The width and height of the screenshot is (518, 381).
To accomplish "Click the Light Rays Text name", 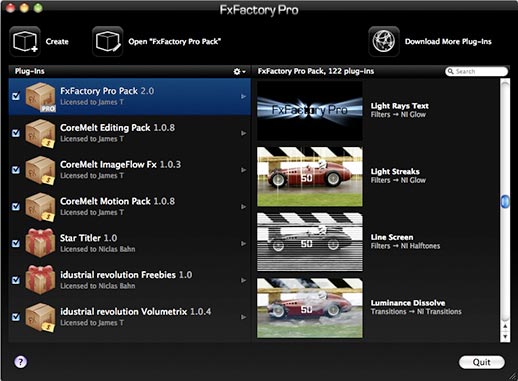I will (400, 106).
